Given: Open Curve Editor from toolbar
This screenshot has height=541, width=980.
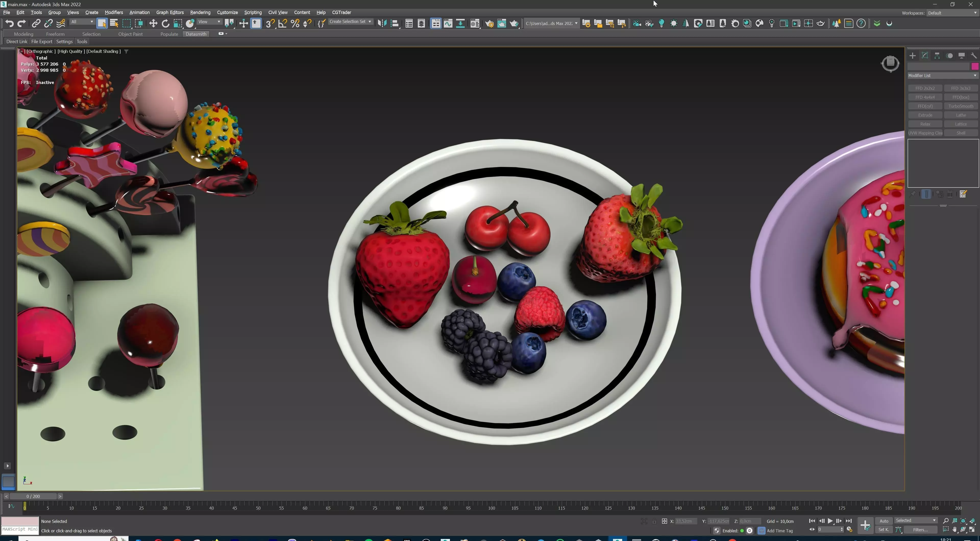Looking at the screenshot, I should (x=448, y=23).
